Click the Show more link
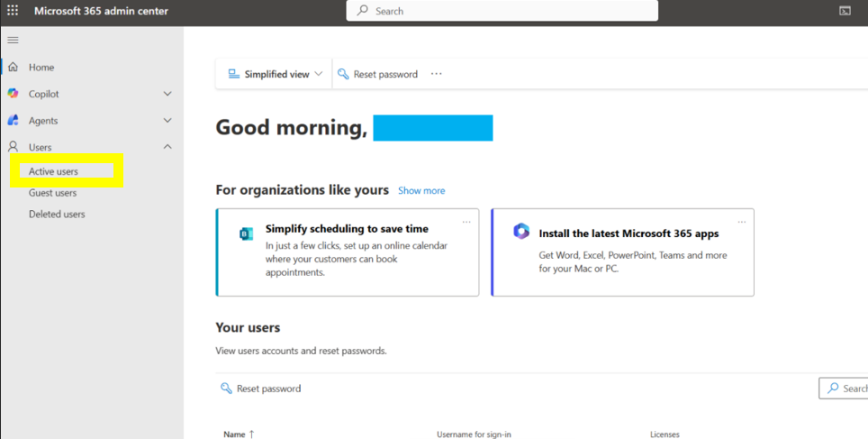 coord(421,191)
